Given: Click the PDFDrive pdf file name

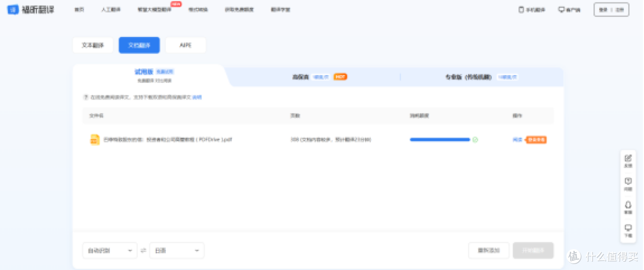Looking at the screenshot, I should click(x=168, y=139).
